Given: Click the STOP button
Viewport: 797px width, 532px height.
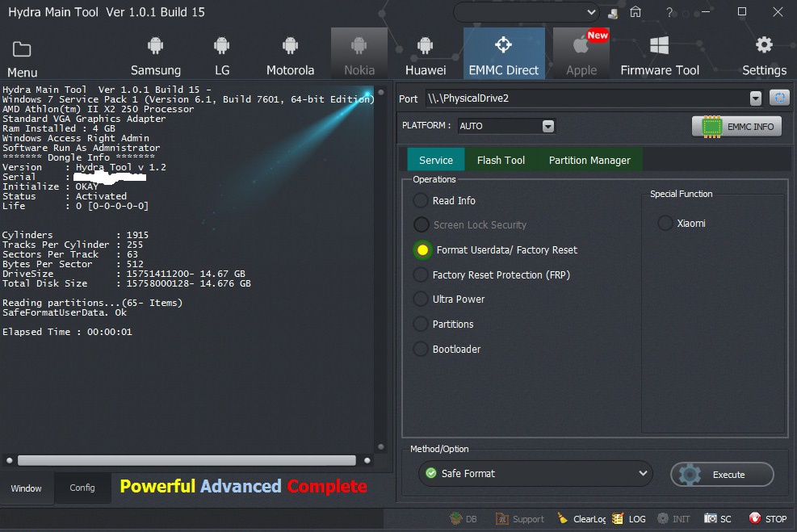Looking at the screenshot, I should [x=767, y=519].
